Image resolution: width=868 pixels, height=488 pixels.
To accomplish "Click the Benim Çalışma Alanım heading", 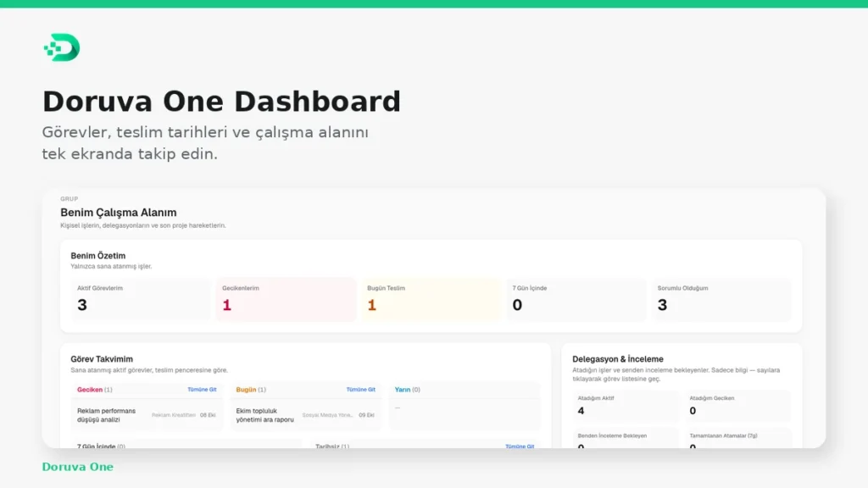I will 119,213.
